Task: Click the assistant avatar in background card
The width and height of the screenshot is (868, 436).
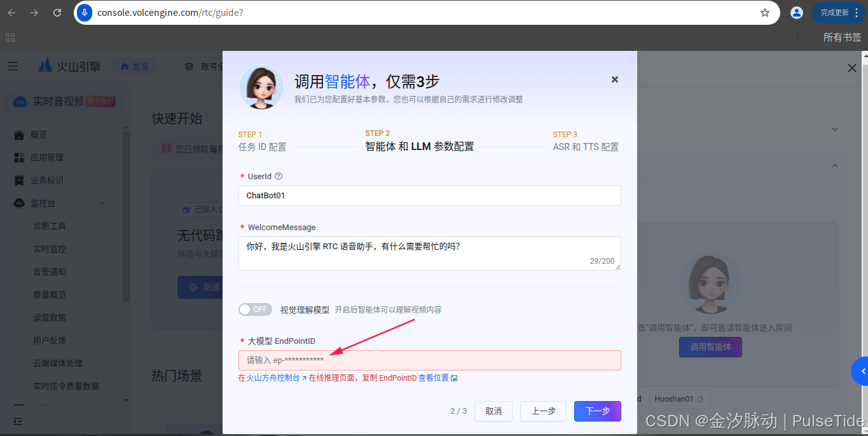Action: pyautogui.click(x=710, y=283)
